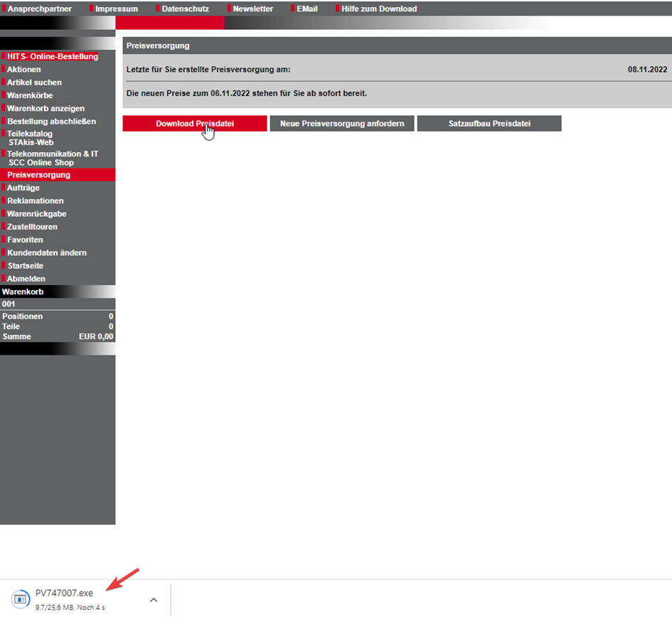
Task: Open Artikel suchen in the sidebar
Action: click(x=34, y=82)
